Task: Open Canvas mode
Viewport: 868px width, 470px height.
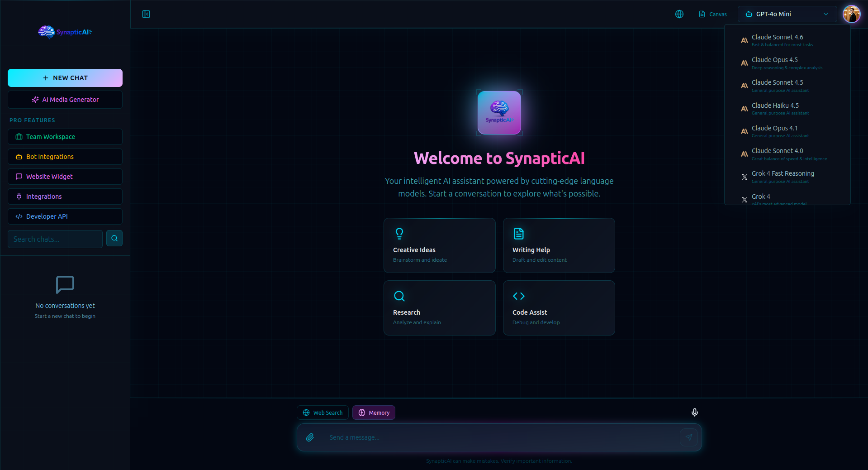Action: tap(712, 14)
